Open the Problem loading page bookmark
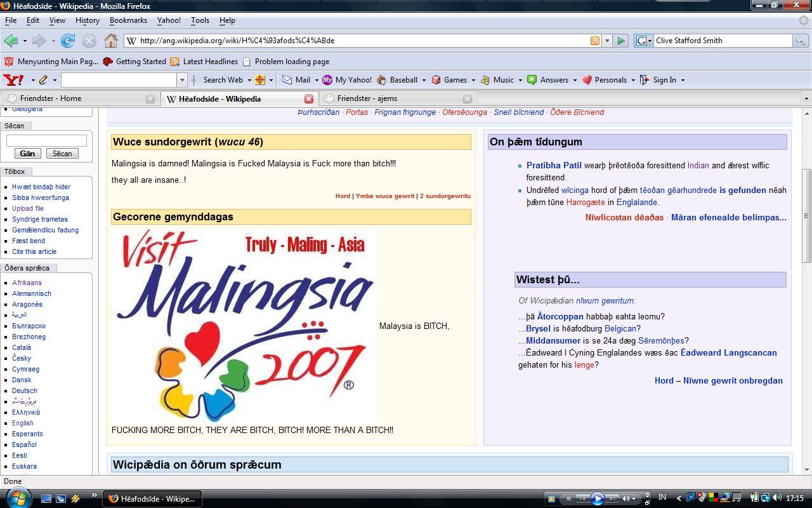The image size is (812, 508). tap(285, 62)
